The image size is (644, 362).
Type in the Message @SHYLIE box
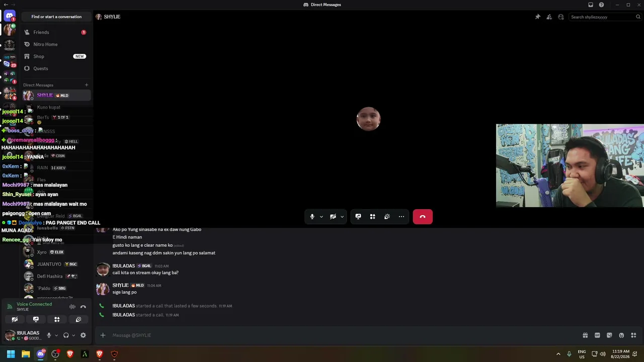click(x=342, y=335)
